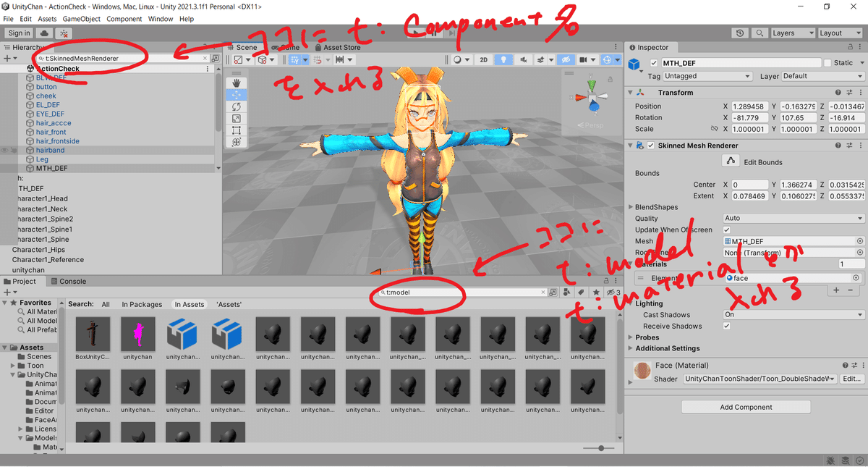
Task: Open the Assets menu
Action: pyautogui.click(x=47, y=19)
